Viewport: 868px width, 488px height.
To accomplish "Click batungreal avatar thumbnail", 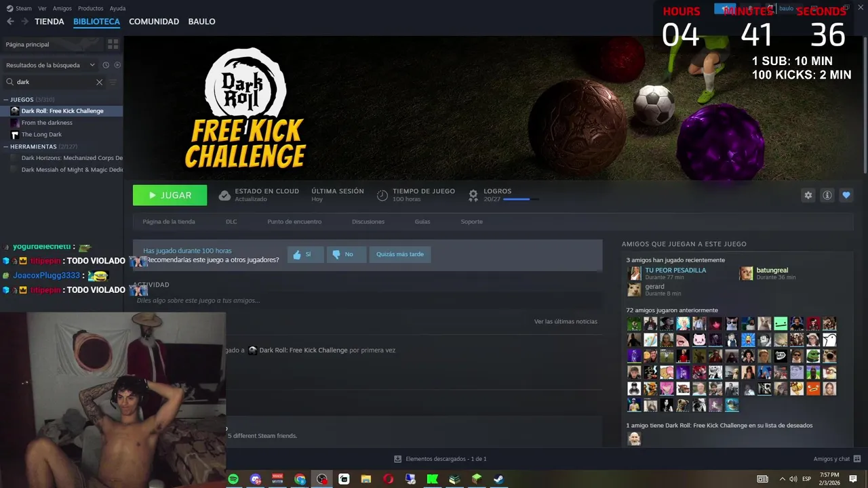I will click(x=746, y=273).
